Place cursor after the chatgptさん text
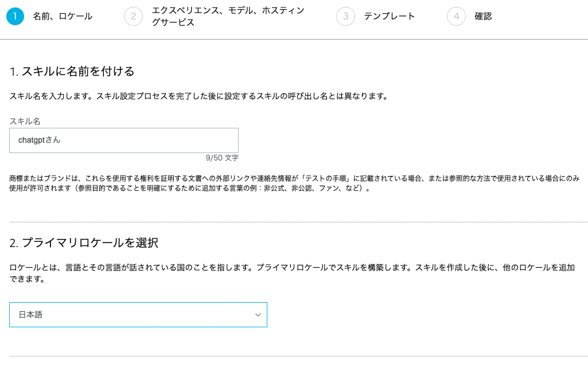This screenshot has width=588, height=368. (61, 140)
